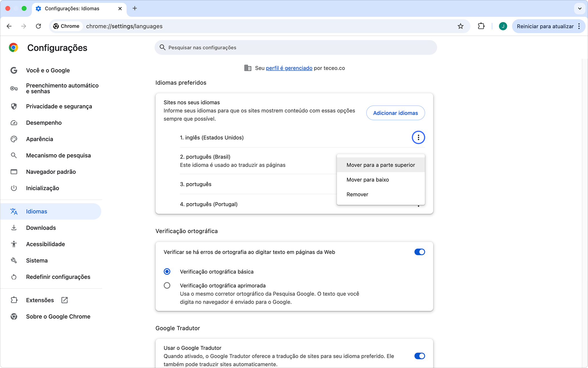
Task: Open the perfil é gerenciado link
Action: point(289,68)
